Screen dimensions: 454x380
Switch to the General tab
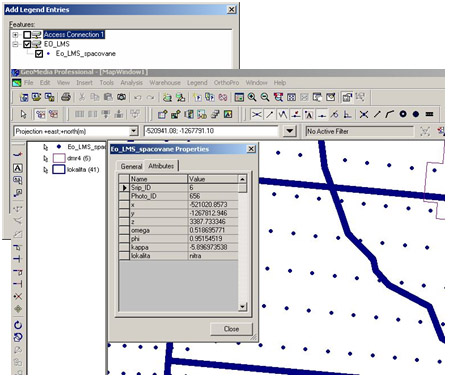[131, 166]
